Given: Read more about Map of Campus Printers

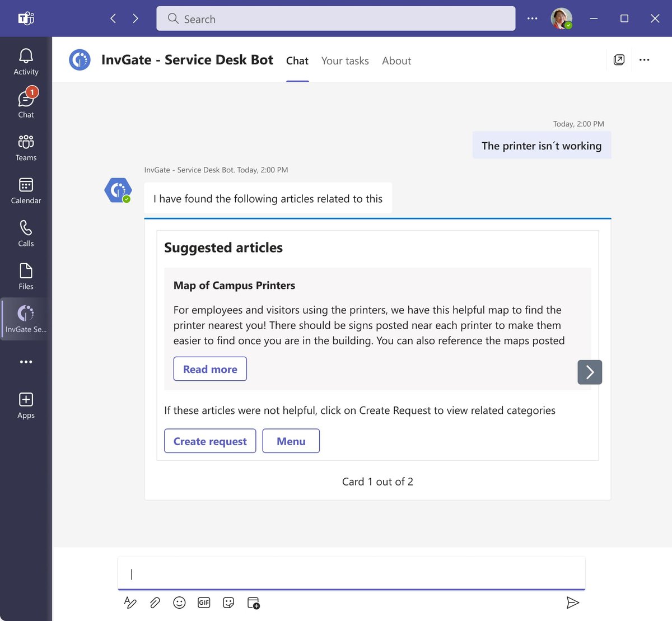Looking at the screenshot, I should coord(210,369).
